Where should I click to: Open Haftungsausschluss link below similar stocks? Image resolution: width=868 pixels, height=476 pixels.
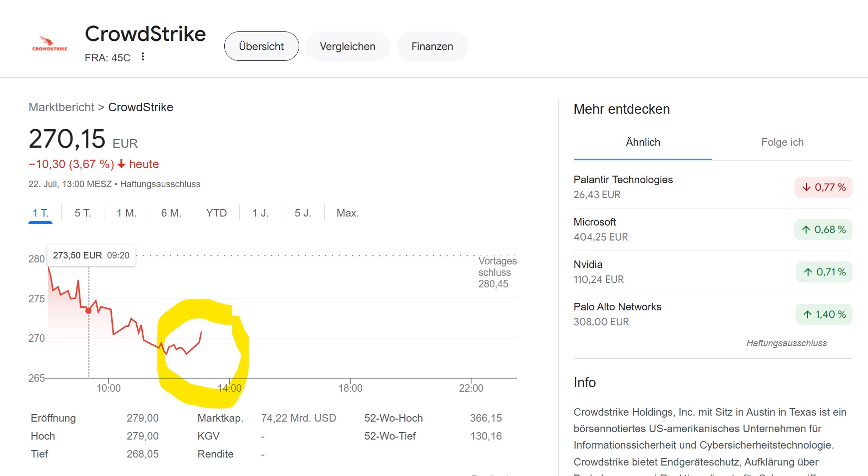tap(787, 343)
